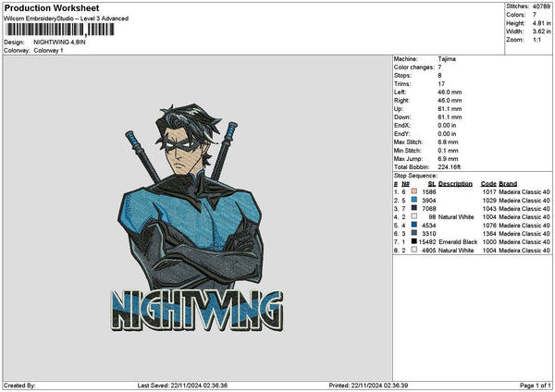
Task: Click the blue swatch for code 1029
Action: point(413,200)
